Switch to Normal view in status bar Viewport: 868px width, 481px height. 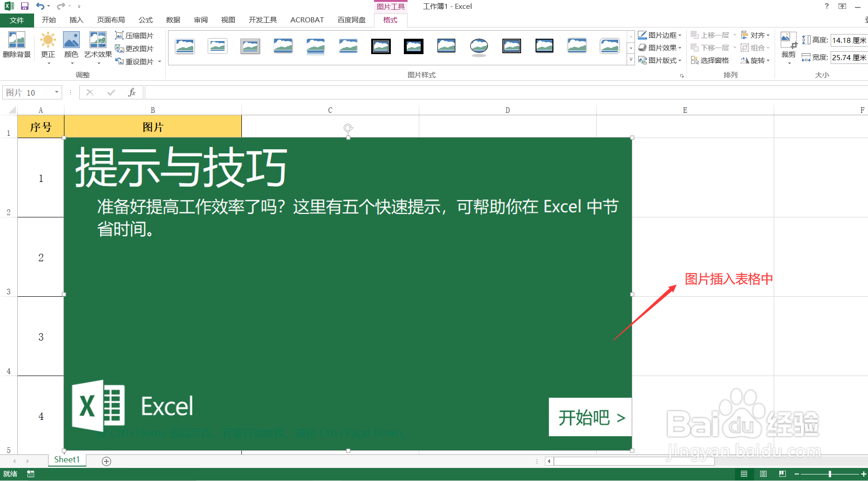(x=744, y=474)
